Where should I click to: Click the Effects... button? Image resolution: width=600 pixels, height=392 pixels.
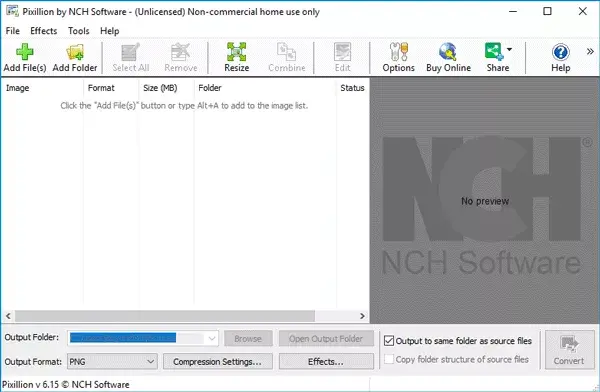point(326,361)
